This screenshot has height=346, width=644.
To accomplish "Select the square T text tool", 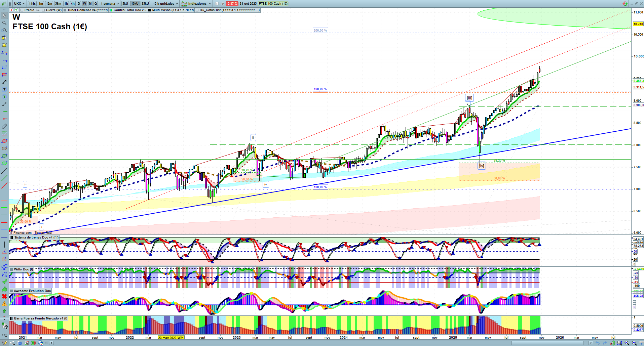I will point(4,89).
